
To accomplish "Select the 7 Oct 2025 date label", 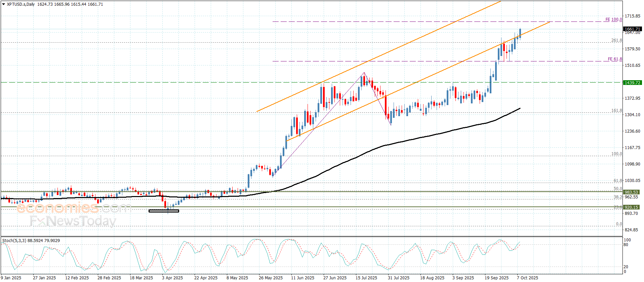I will (527, 278).
